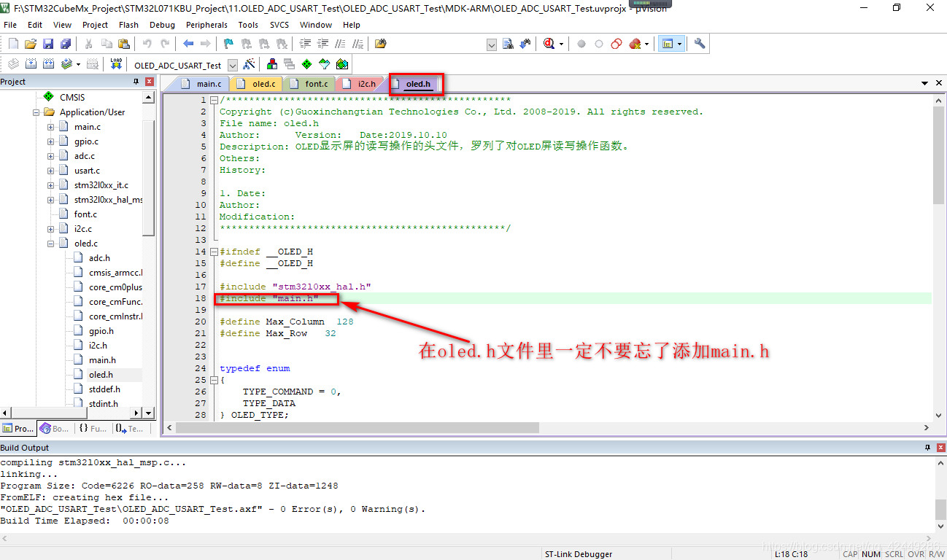Viewport: 947px width, 560px height.
Task: Select oled.h in the project tree
Action: tap(101, 375)
